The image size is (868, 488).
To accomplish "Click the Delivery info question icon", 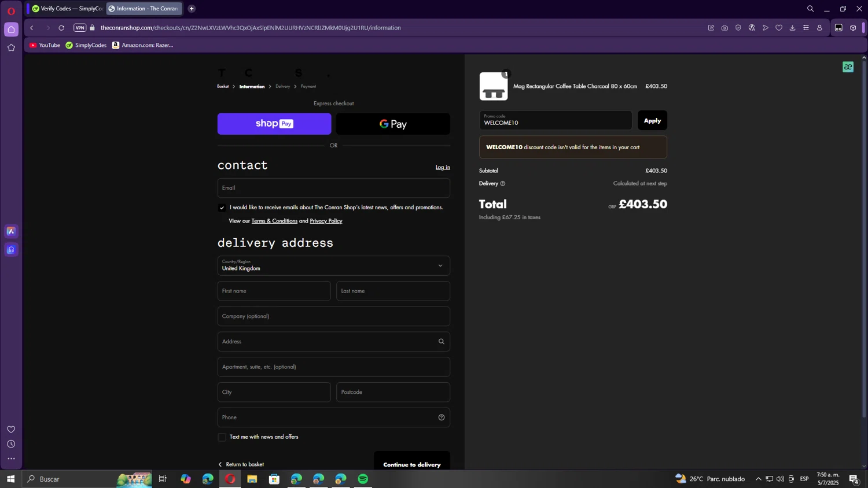I will pos(503,184).
